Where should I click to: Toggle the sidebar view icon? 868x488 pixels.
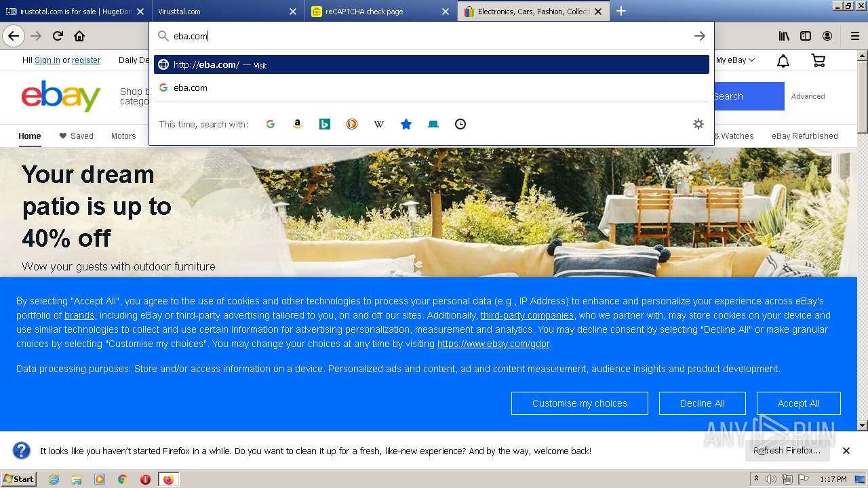pyautogui.click(x=806, y=36)
